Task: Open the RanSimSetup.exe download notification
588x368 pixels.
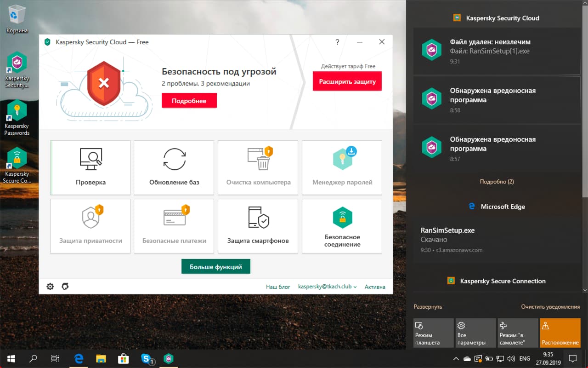Action: click(496, 239)
